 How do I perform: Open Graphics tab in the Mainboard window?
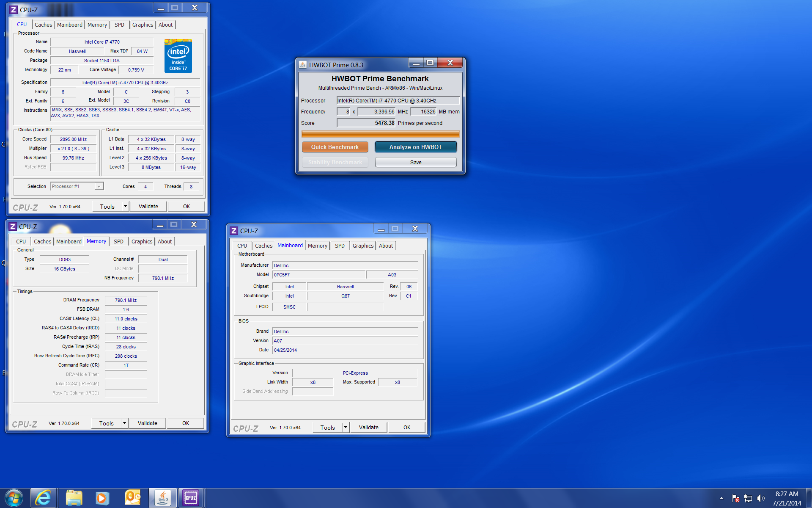coord(363,246)
